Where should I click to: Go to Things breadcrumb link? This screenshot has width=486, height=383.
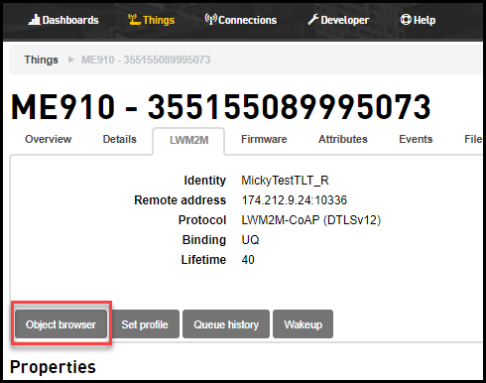point(41,60)
